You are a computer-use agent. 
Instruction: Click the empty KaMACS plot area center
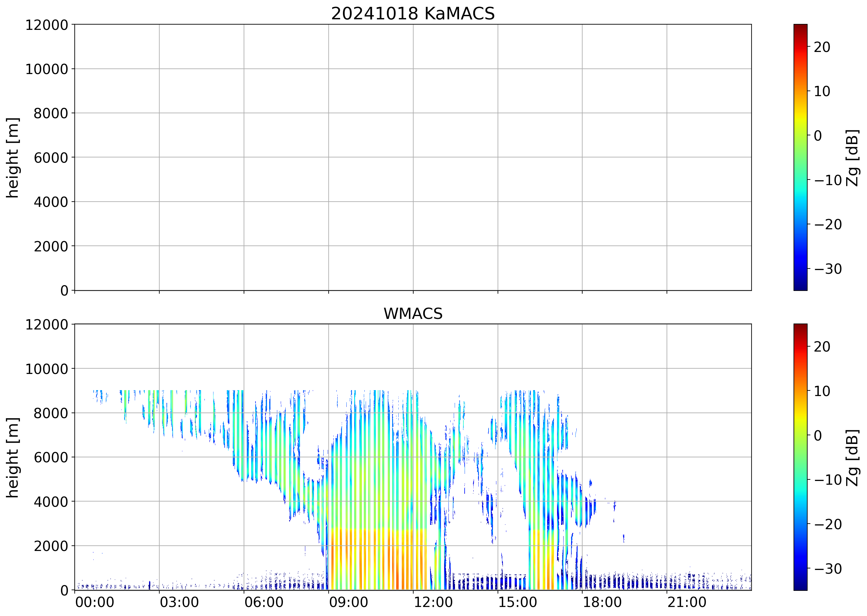pos(412,157)
